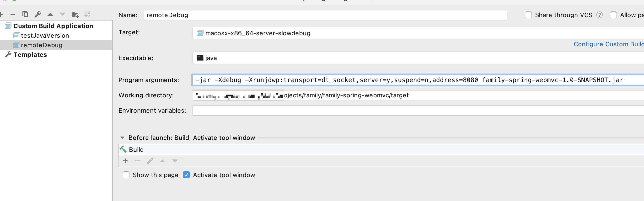This screenshot has height=201, width=644.
Task: Select the Build task in the launch list
Action: point(136,150)
